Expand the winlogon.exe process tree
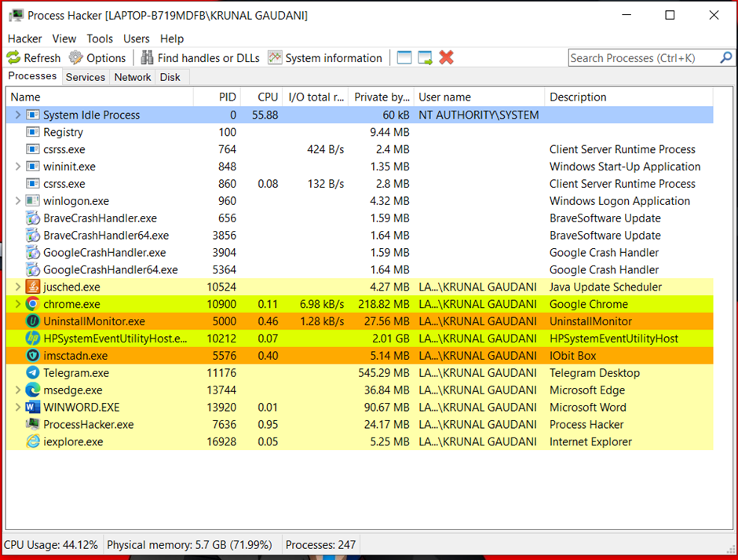The image size is (738, 560). 17,200
